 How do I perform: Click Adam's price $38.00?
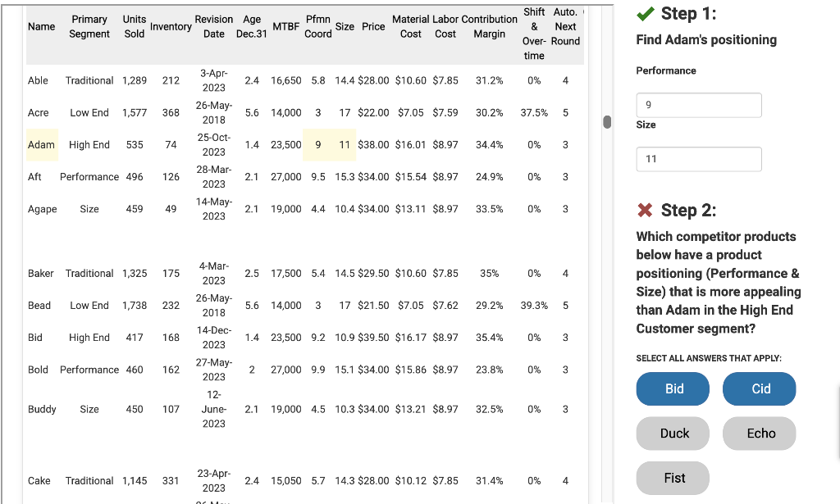[373, 145]
